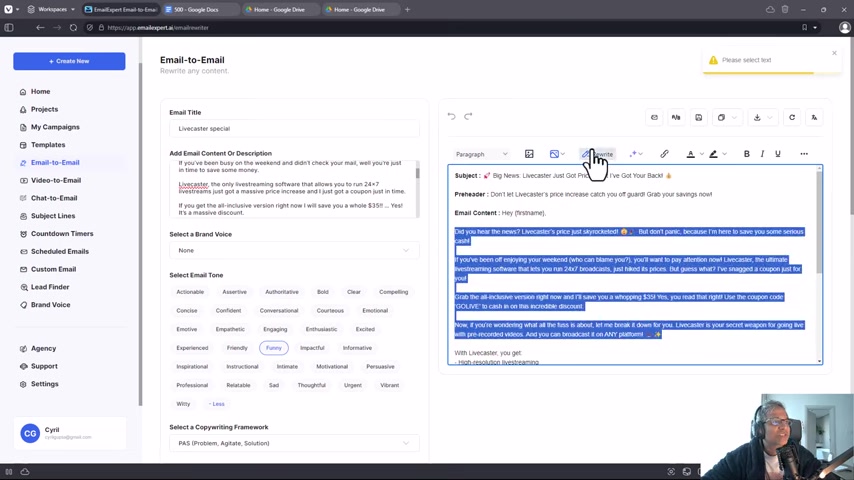Open Support in the sidebar
The width and height of the screenshot is (854, 480).
click(44, 366)
